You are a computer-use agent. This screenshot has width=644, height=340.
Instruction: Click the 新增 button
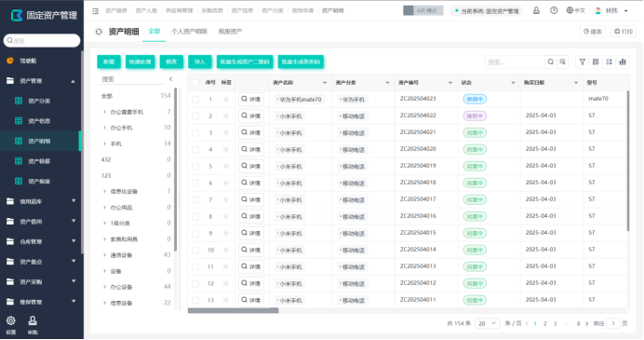tap(109, 61)
